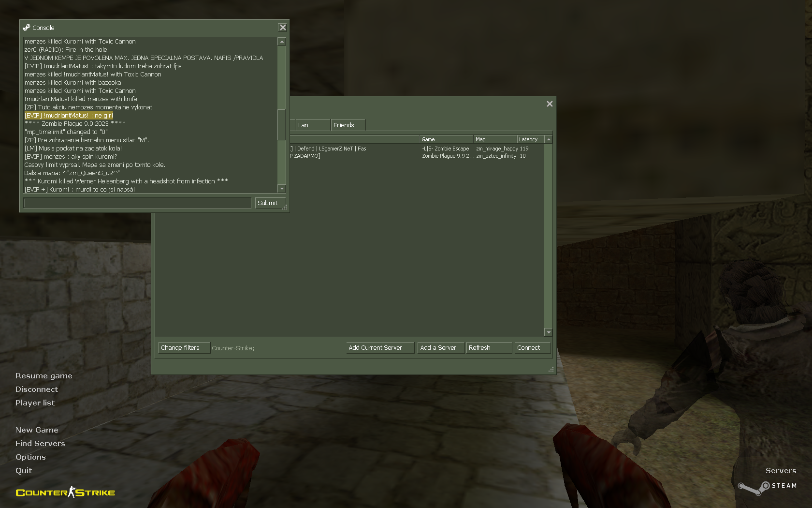812x508 pixels.
Task: Click the server list scroll-up arrow
Action: [548, 139]
